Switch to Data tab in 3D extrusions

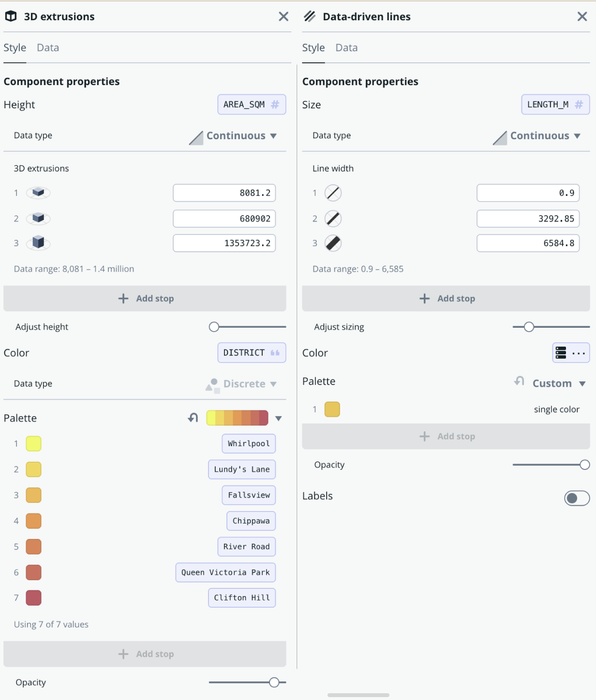(48, 48)
